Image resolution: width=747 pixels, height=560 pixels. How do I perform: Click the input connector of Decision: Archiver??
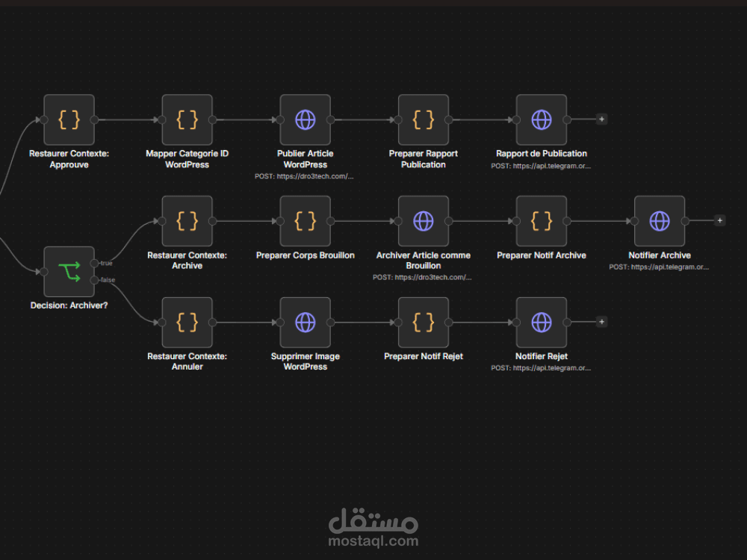[x=44, y=272]
